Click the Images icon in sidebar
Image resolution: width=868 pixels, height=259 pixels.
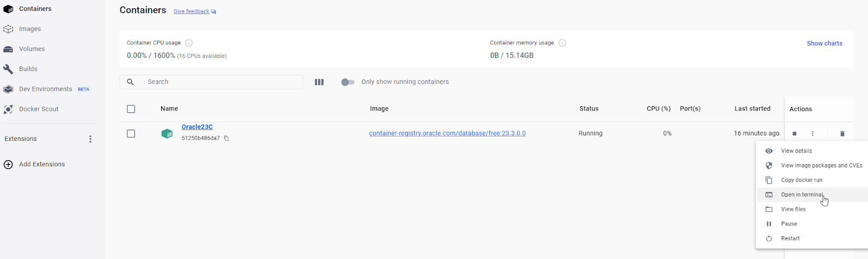pos(8,29)
